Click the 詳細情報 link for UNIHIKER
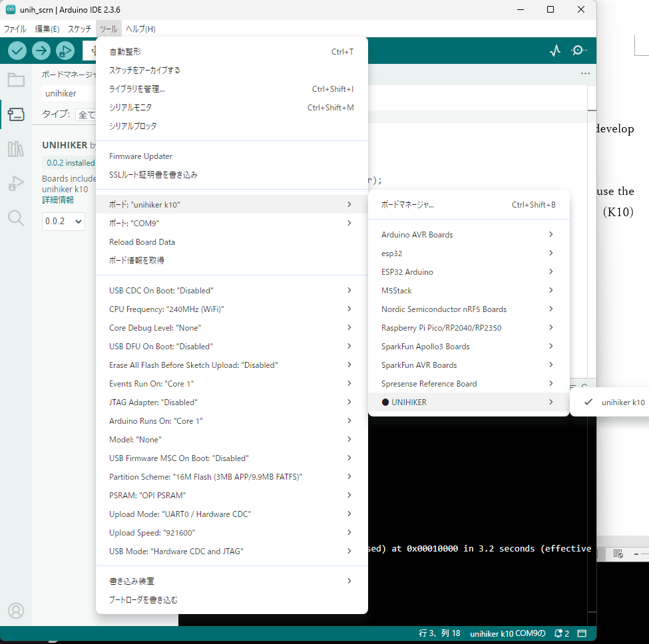 pos(58,200)
